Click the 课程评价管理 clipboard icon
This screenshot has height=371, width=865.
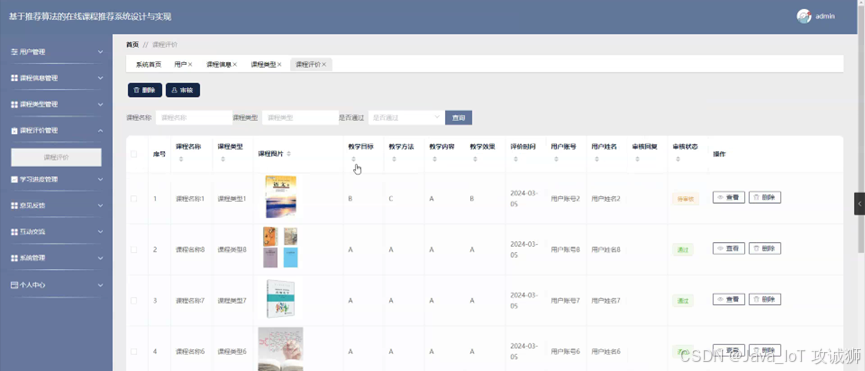(x=14, y=131)
